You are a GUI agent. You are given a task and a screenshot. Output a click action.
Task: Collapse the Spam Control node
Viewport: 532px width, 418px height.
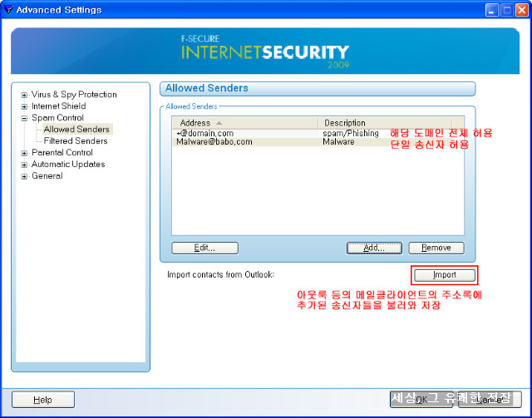tap(24, 118)
